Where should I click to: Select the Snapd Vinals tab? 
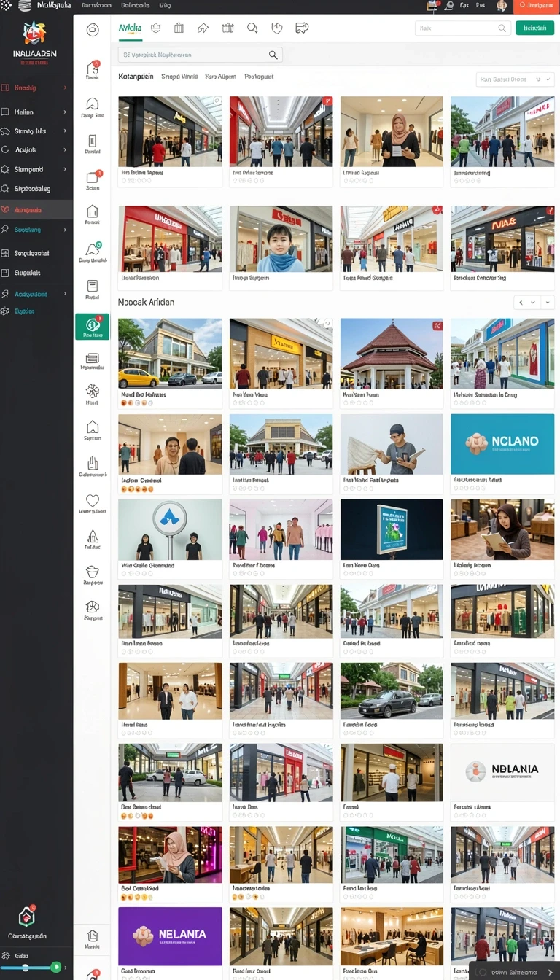pyautogui.click(x=179, y=77)
